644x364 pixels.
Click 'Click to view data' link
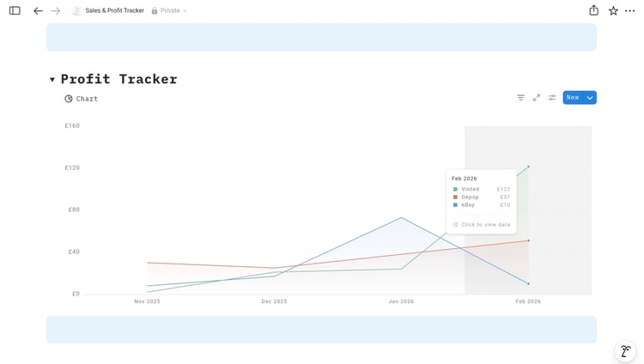[485, 225]
